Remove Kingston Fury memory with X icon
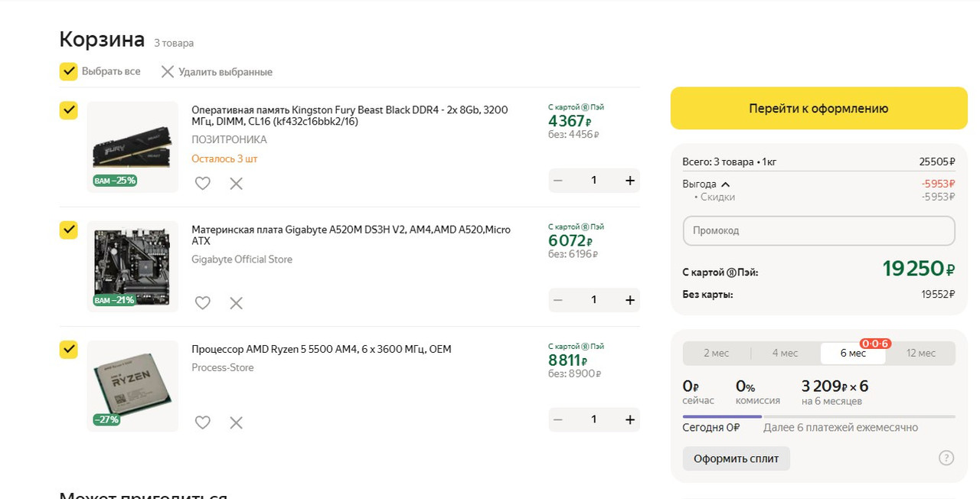The height and width of the screenshot is (499, 980). (236, 184)
